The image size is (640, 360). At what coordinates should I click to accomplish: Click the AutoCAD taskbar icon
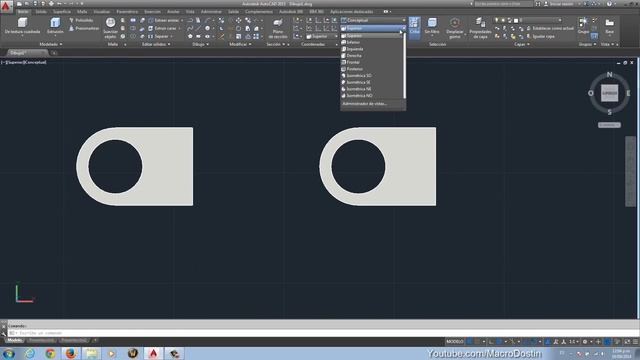coord(153,353)
